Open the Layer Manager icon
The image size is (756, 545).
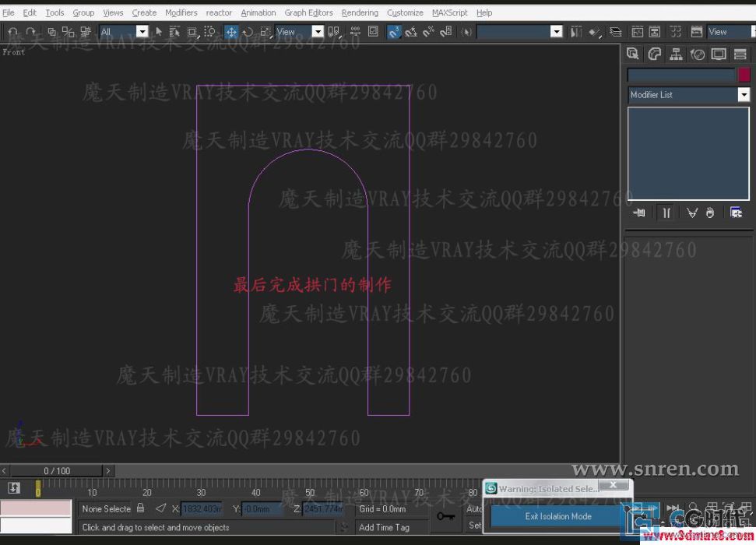[x=616, y=32]
